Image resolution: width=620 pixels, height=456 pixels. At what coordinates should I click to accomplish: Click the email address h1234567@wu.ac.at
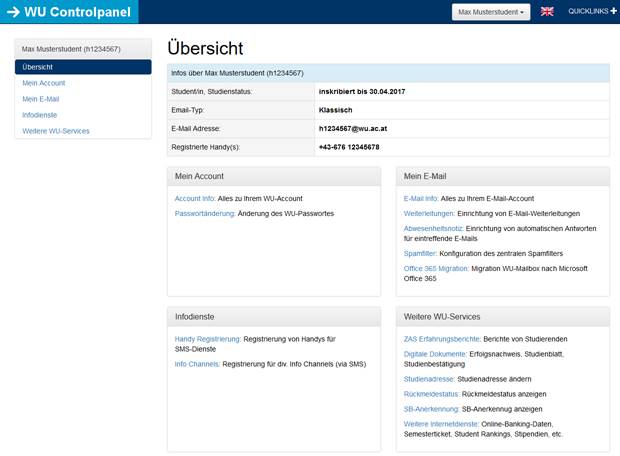353,129
